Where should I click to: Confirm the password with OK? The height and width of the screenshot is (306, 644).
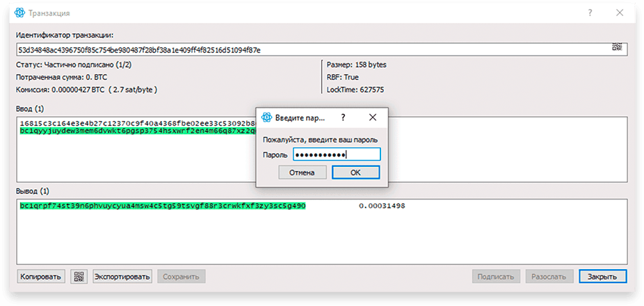pos(355,172)
